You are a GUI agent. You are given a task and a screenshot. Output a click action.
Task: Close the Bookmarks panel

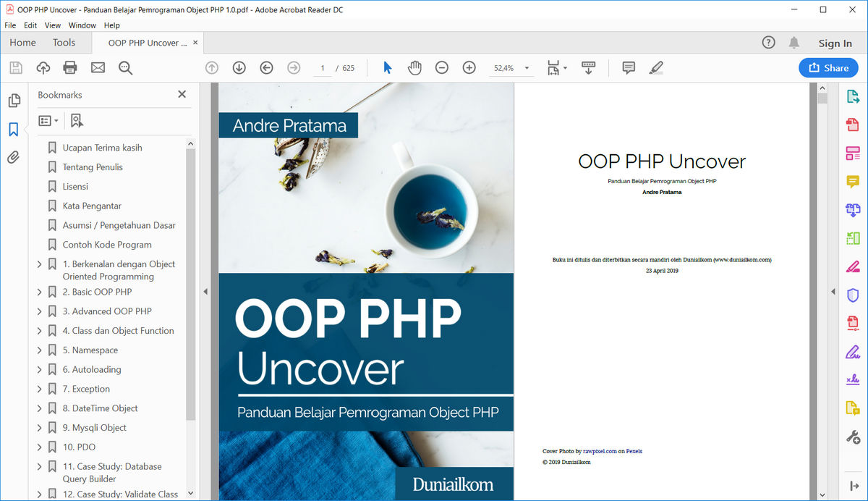pos(182,94)
